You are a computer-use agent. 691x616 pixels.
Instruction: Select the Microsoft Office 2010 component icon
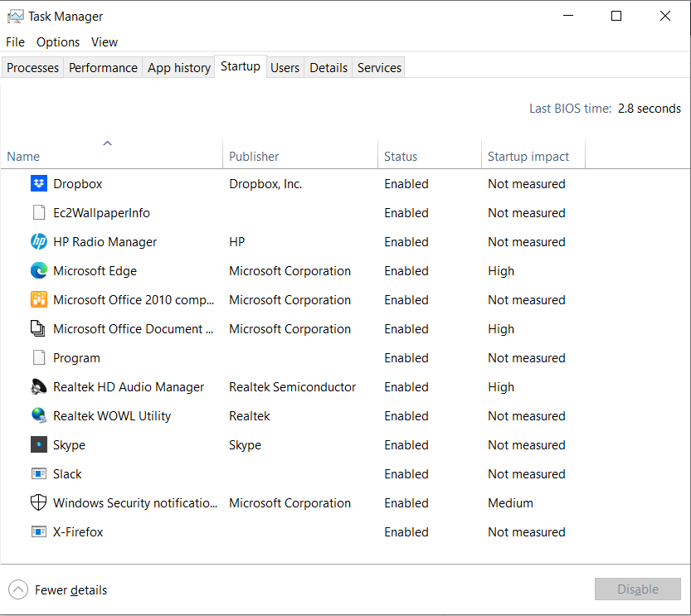click(39, 300)
